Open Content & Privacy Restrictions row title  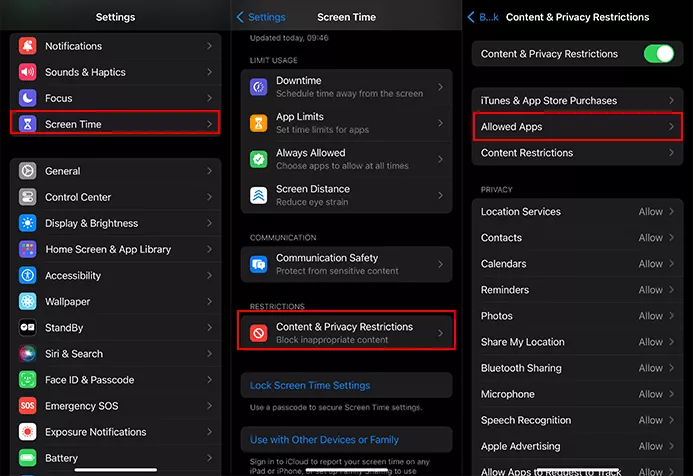[344, 327]
